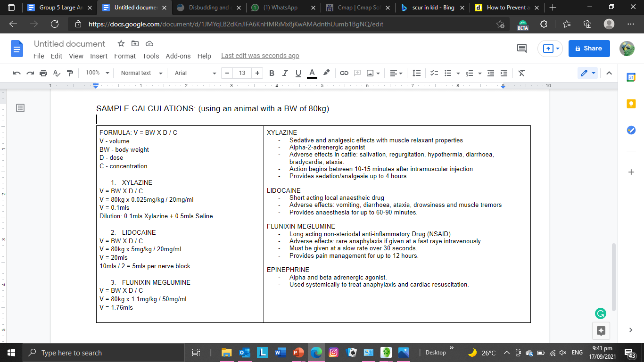Add a comment using toolbar icon
This screenshot has height=362, width=644.
point(357,73)
